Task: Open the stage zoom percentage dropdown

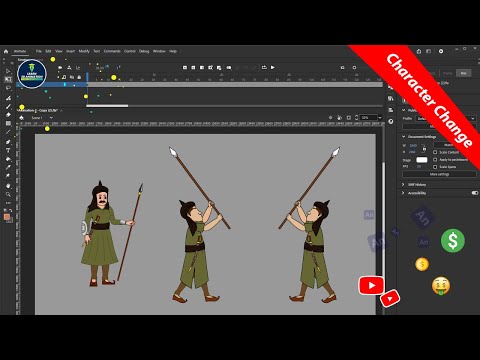Action: point(380,118)
